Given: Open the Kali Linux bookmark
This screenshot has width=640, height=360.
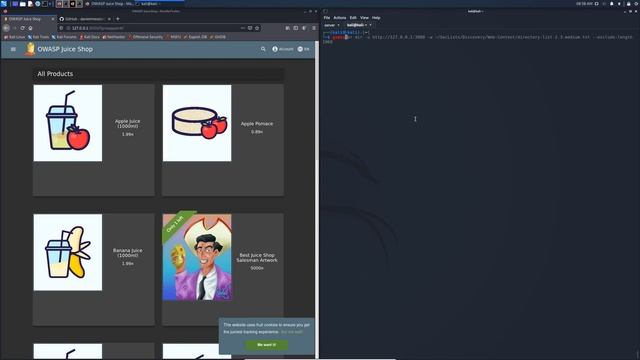Looking at the screenshot, I should (x=15, y=37).
